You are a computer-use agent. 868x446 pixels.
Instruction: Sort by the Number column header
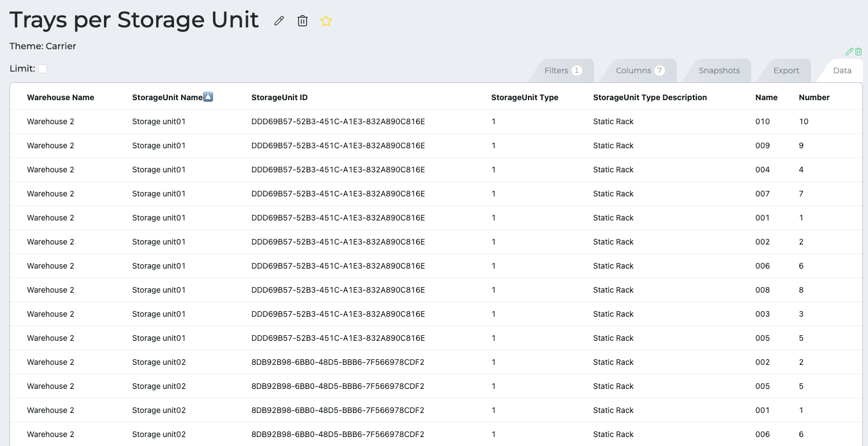814,97
